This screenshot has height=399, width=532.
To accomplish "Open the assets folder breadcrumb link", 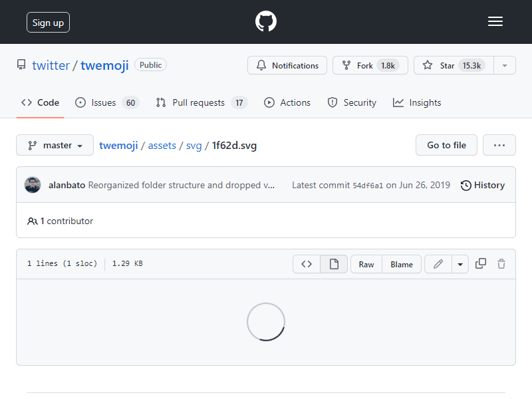I will point(162,146).
